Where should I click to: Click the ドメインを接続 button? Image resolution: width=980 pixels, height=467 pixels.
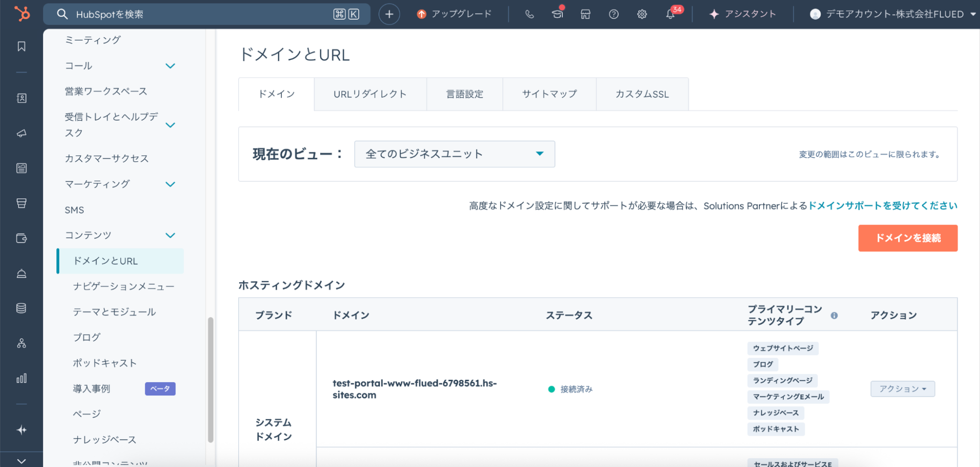coord(907,238)
